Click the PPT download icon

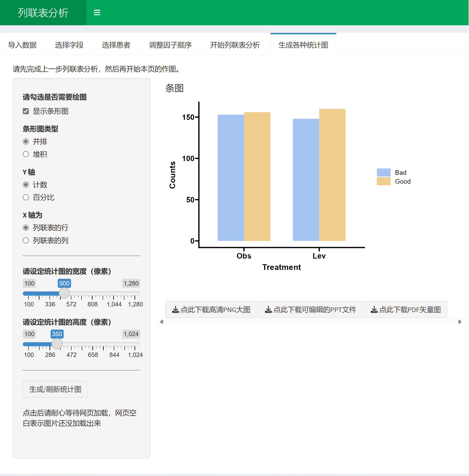[x=268, y=310]
